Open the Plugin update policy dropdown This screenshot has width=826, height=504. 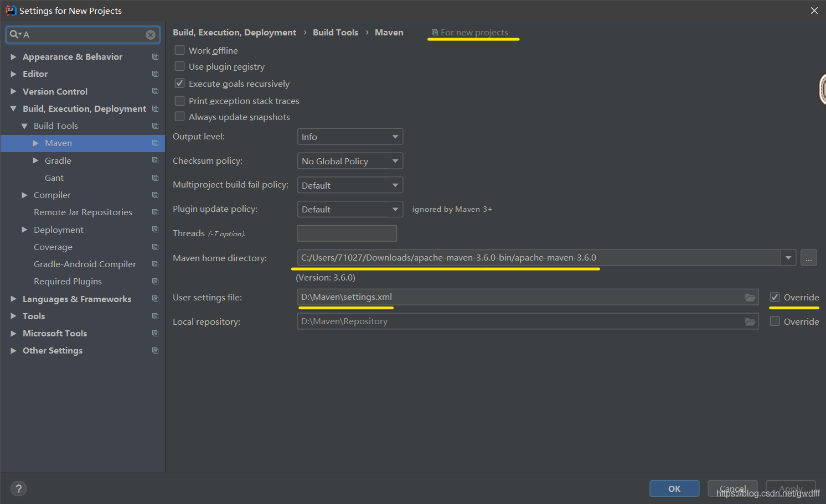tap(350, 209)
